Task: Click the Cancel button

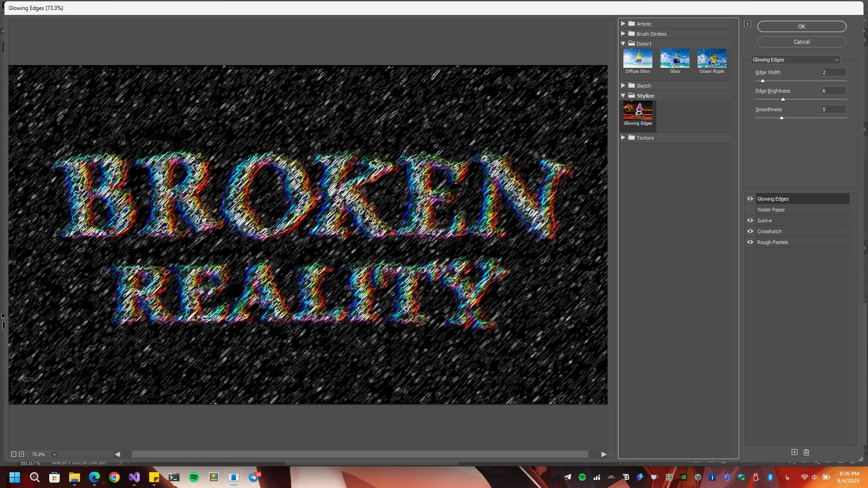Action: tap(801, 42)
